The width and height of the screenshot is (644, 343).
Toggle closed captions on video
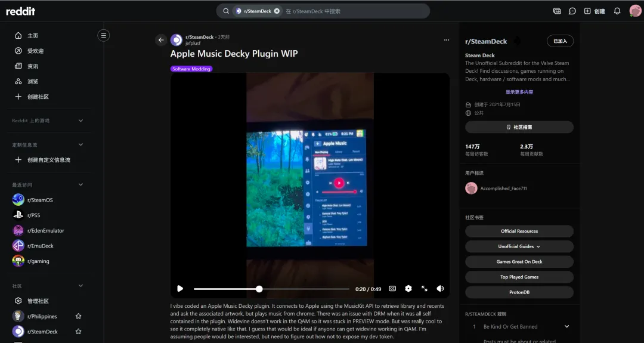[392, 289]
